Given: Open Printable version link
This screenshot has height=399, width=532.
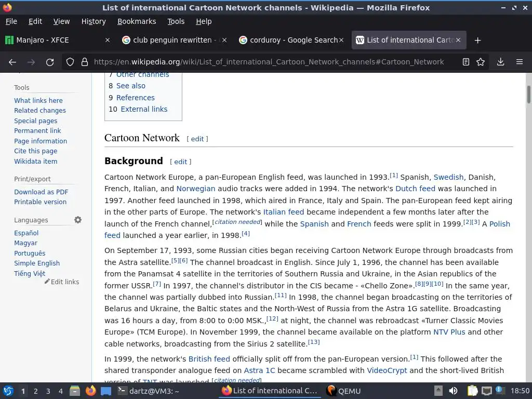Looking at the screenshot, I should tap(41, 202).
